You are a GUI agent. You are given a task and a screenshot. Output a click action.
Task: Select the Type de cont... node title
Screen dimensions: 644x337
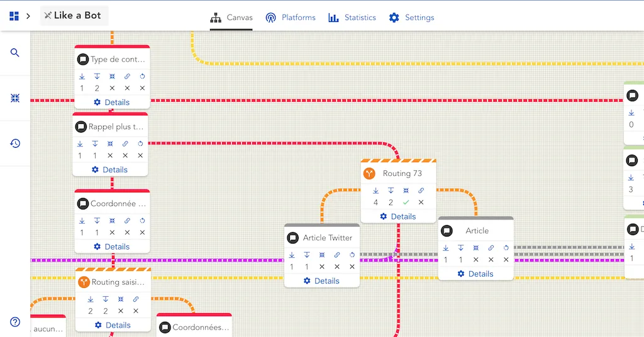(118, 59)
